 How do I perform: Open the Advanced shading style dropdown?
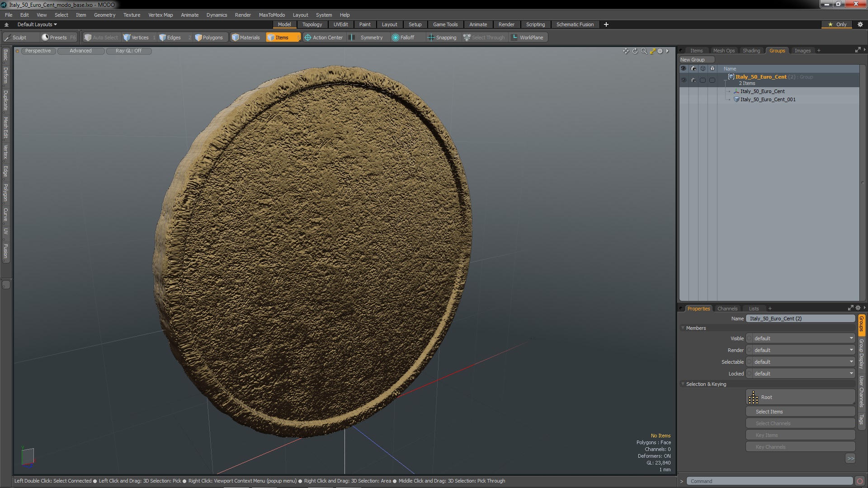(x=80, y=51)
